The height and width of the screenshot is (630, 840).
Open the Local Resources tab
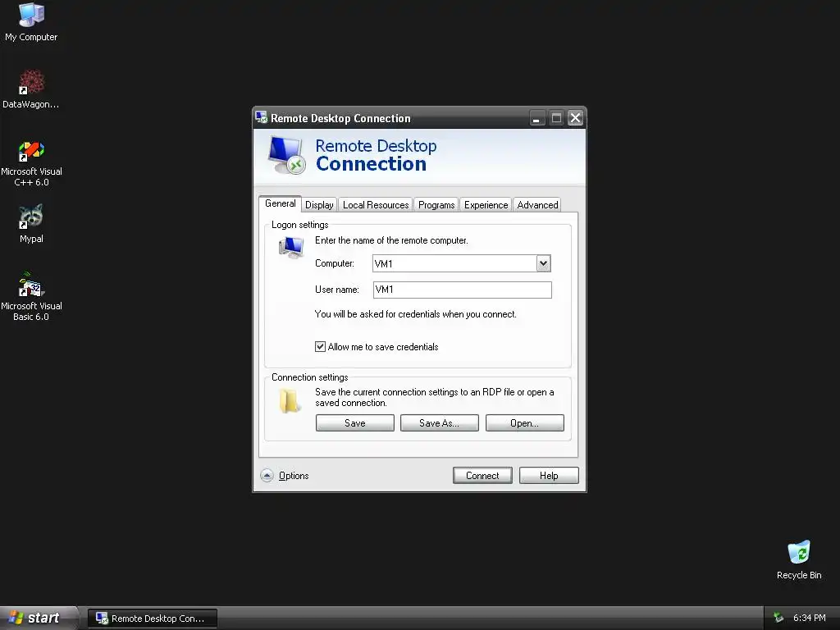coord(376,204)
